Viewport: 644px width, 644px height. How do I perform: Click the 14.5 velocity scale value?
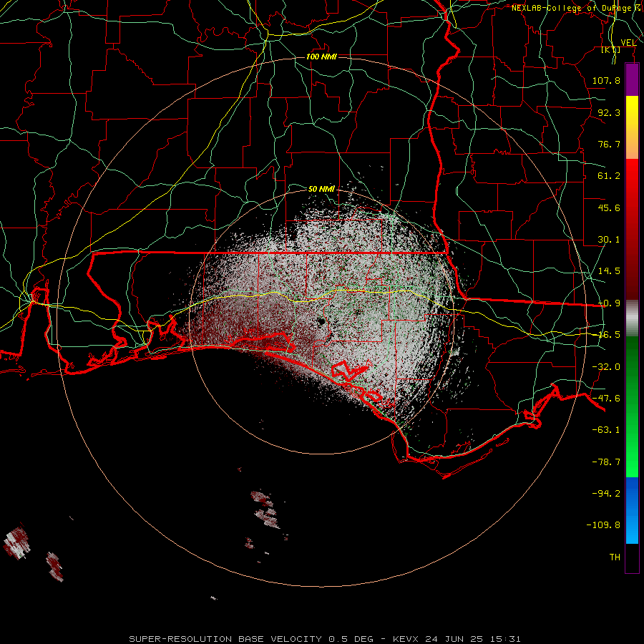pos(609,271)
